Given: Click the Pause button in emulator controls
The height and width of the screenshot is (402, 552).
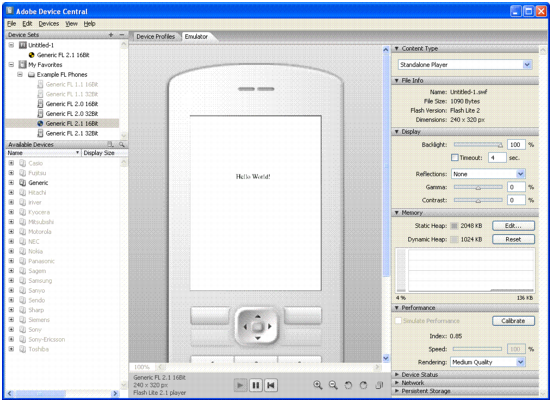Looking at the screenshot, I should point(256,385).
